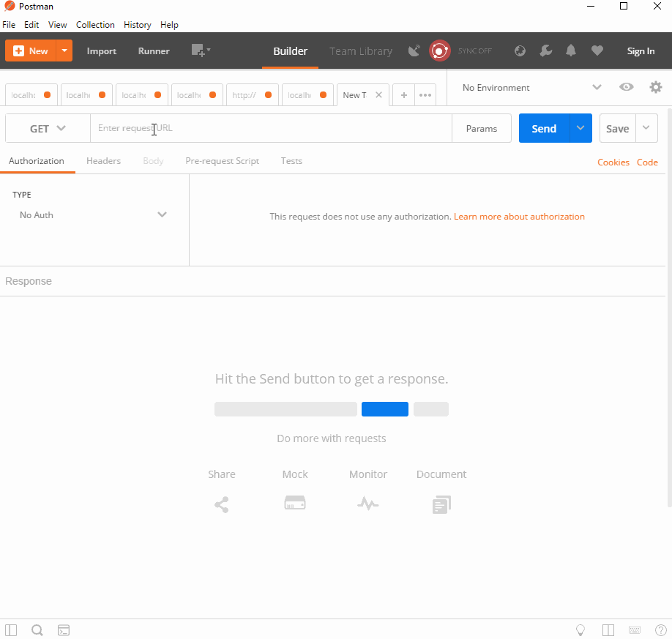Open the No Environment dropdown
The image size is (672, 639).
click(x=531, y=87)
